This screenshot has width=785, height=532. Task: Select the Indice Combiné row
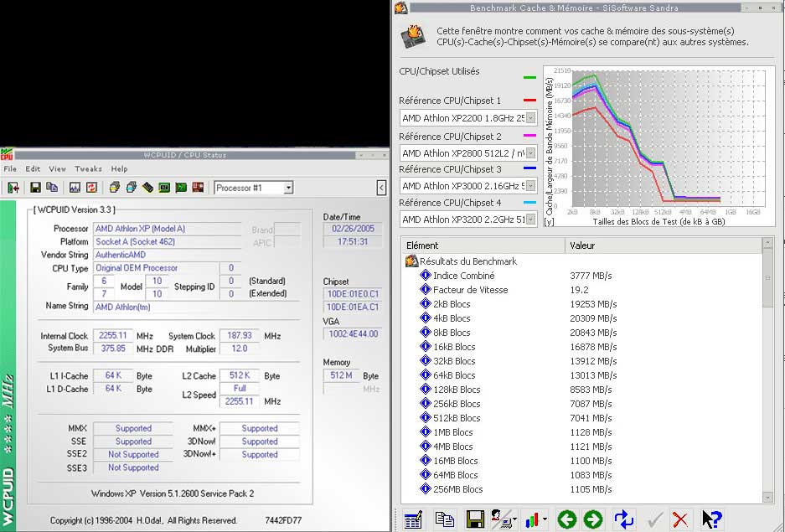click(583, 276)
